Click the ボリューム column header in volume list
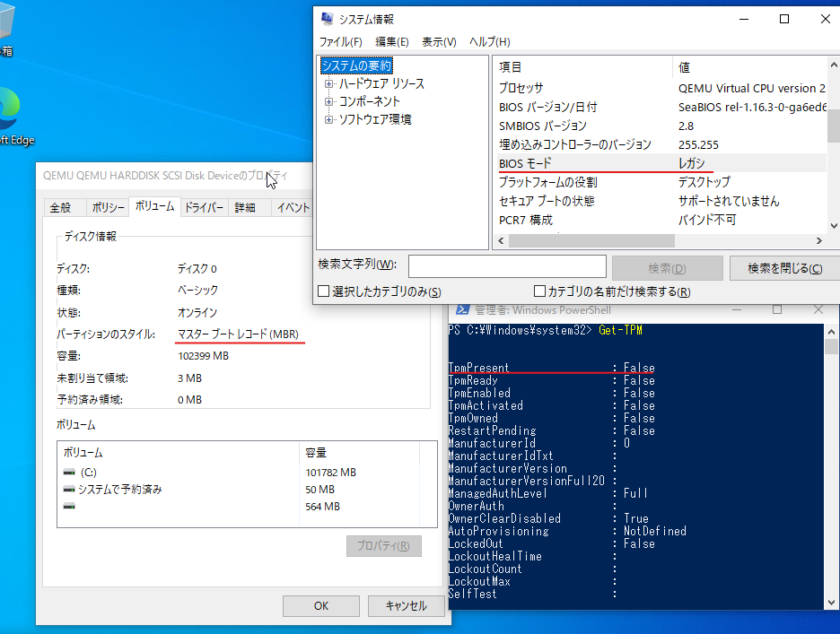 click(x=179, y=453)
